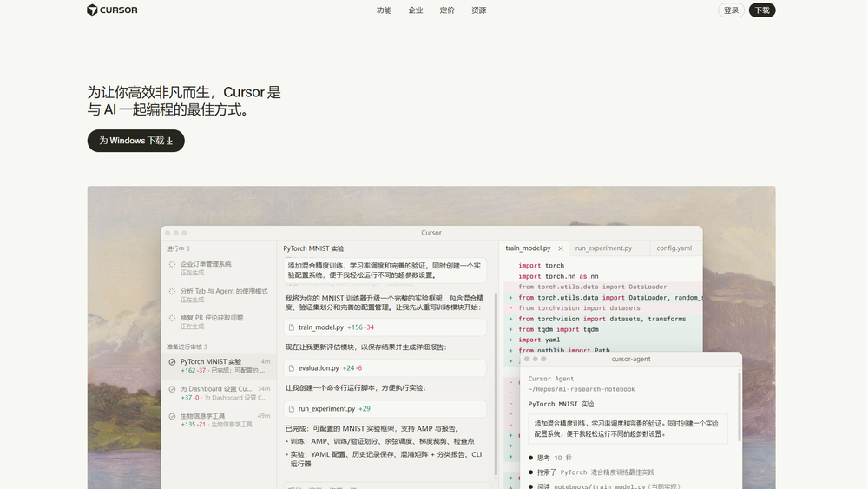Switch to run_experiment.py tab

603,248
